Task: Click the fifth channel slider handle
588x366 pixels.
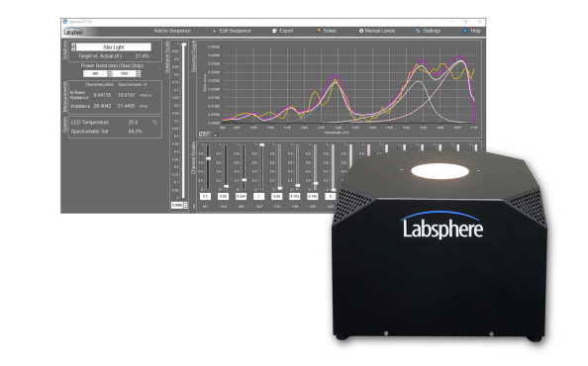Action: pyautogui.click(x=280, y=188)
